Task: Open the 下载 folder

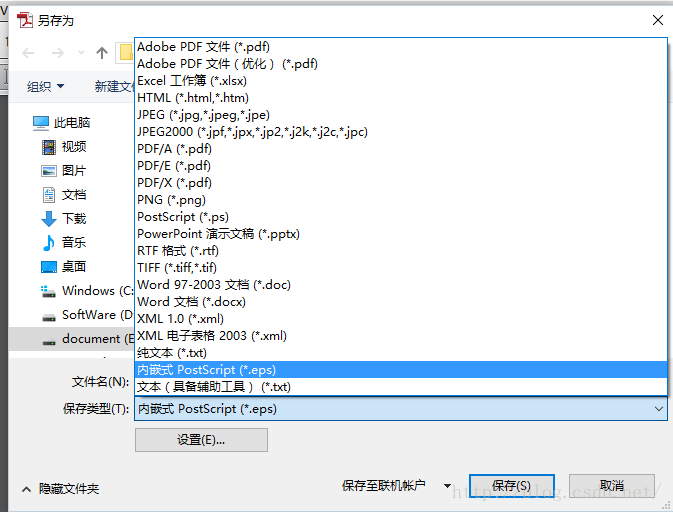Action: [74, 219]
